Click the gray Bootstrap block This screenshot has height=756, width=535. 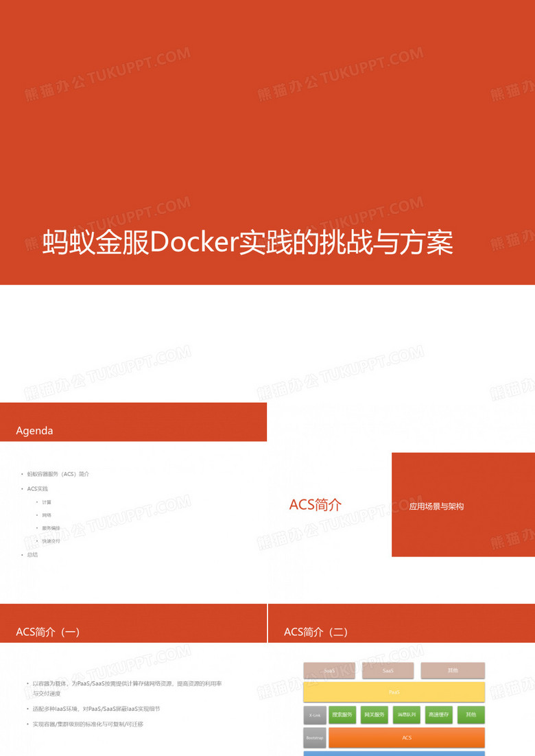click(315, 738)
